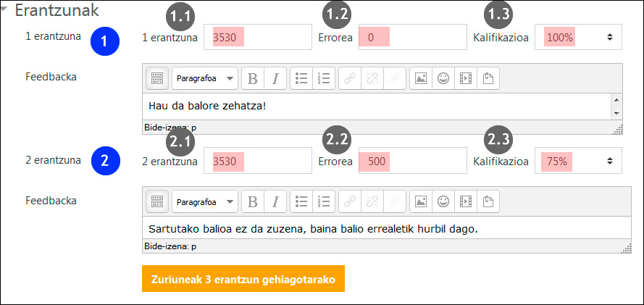Click Bold in the second feedback editor

[x=253, y=201]
